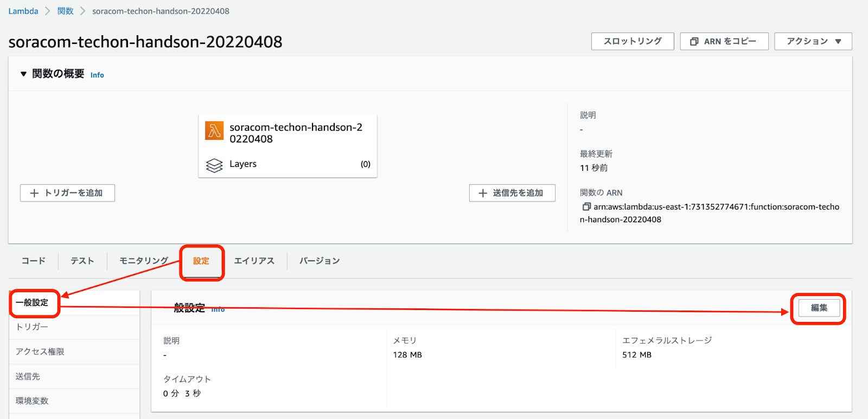Click the メモリ label
The height and width of the screenshot is (419, 868).
click(x=405, y=340)
